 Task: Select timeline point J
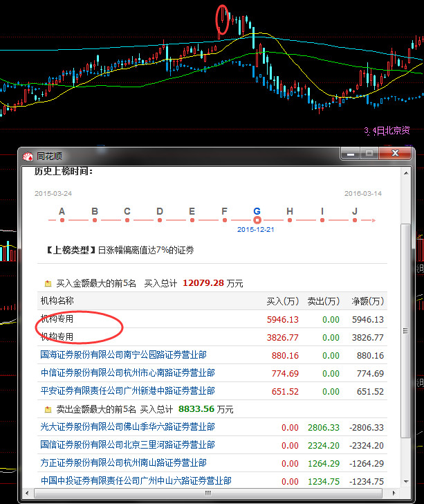[355, 220]
